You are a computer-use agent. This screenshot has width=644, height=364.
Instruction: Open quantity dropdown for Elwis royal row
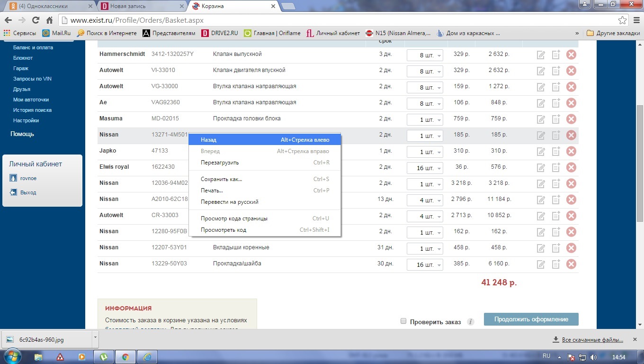click(x=425, y=168)
